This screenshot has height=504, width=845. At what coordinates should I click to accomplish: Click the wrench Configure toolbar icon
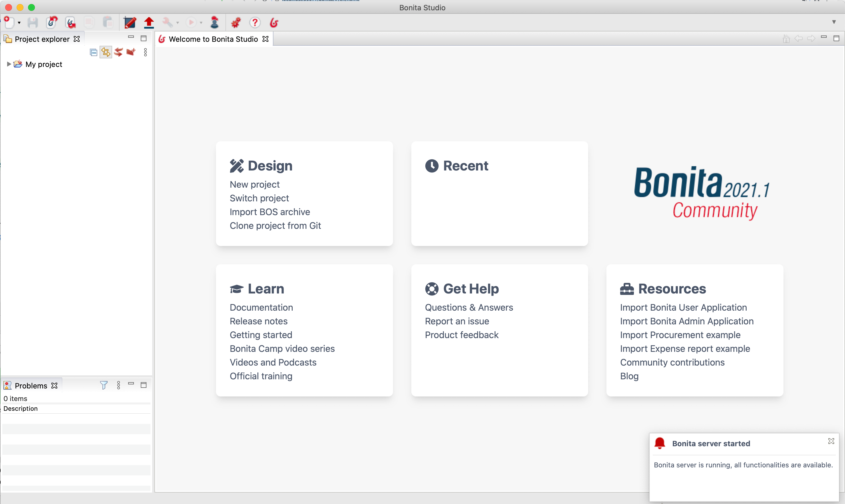pyautogui.click(x=167, y=22)
